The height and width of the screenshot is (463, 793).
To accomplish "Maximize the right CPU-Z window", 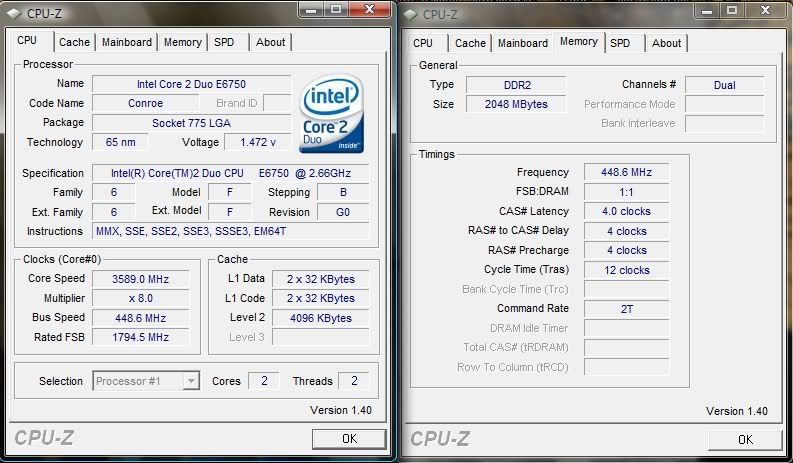I will [732, 11].
